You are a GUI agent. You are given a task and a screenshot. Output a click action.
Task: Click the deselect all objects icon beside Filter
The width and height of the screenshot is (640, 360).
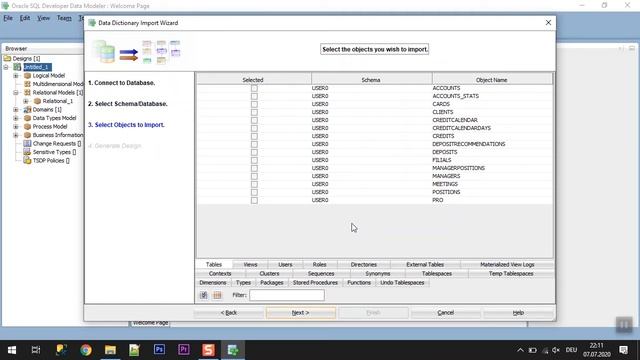[x=217, y=295]
